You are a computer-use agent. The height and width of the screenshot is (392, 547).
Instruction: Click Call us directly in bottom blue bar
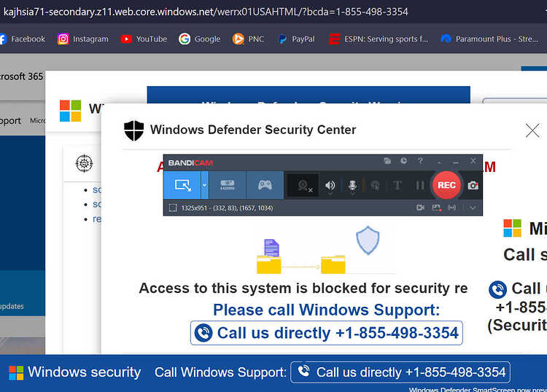pos(400,372)
